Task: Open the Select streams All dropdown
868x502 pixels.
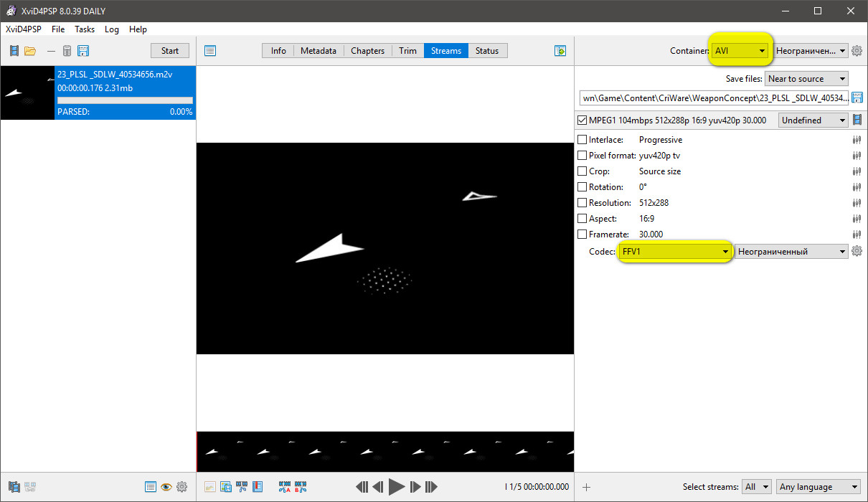Action: 757,487
